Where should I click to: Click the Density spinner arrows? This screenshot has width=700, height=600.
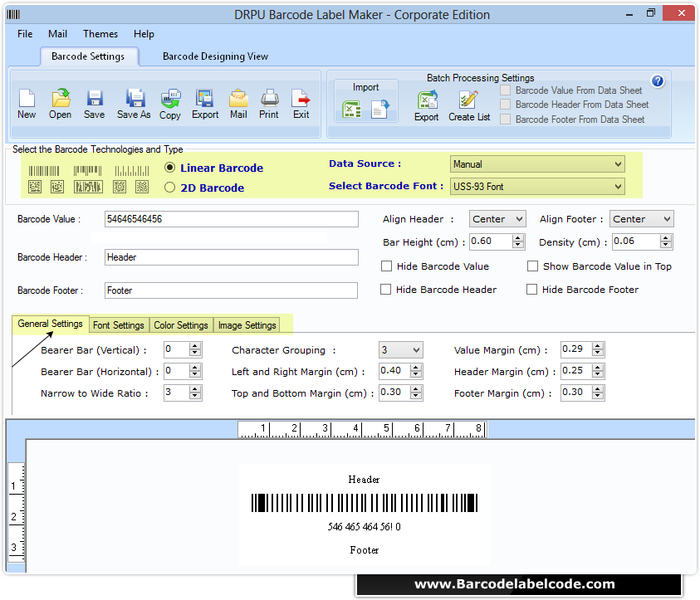point(666,241)
